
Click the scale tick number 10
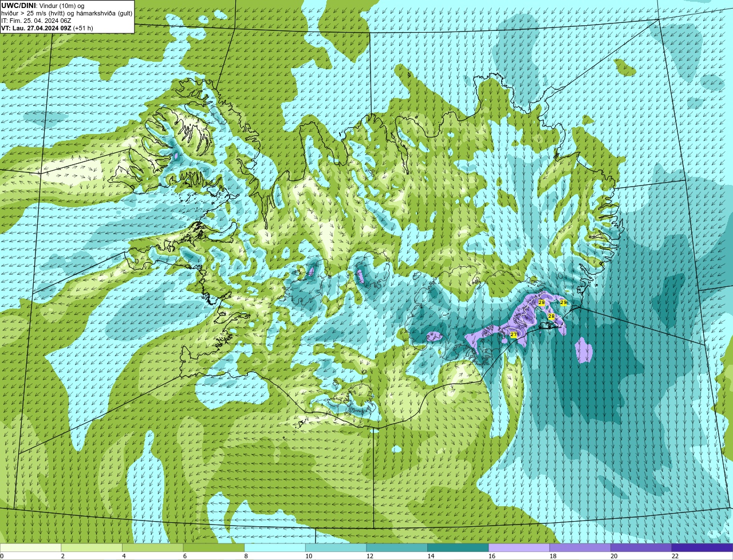click(309, 556)
